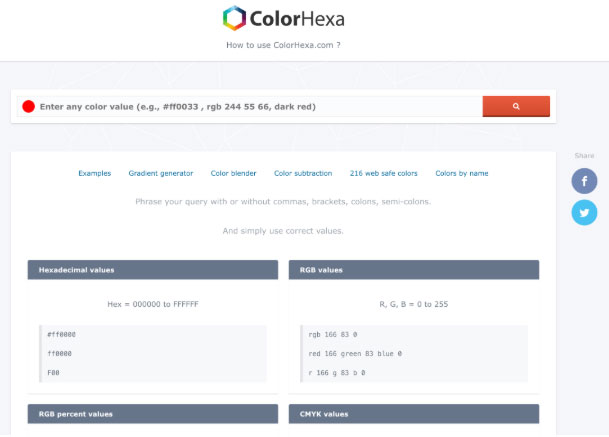The width and height of the screenshot is (609, 437).
Task: Click 'R, G, B = 0 to 255' text
Action: point(414,304)
